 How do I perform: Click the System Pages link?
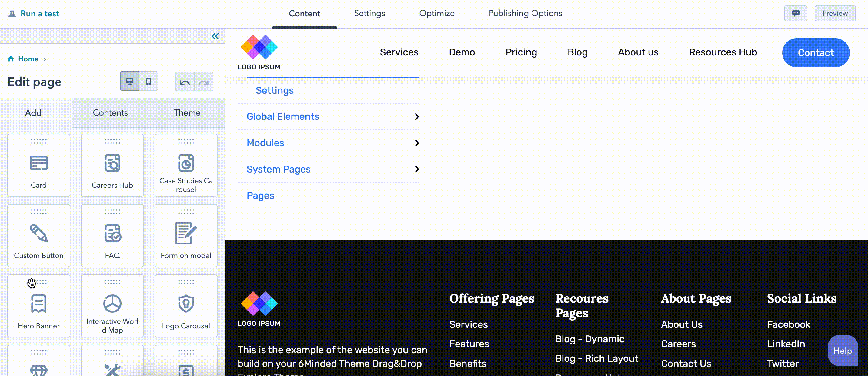(x=278, y=169)
